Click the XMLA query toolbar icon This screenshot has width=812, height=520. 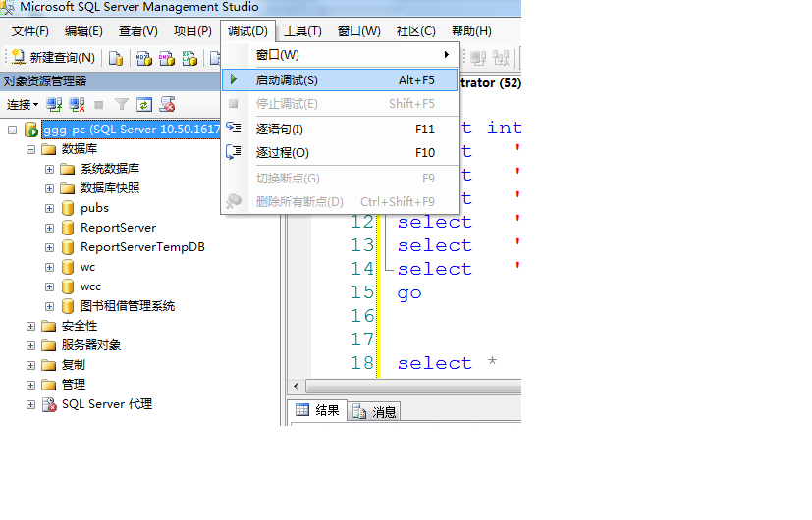click(189, 58)
